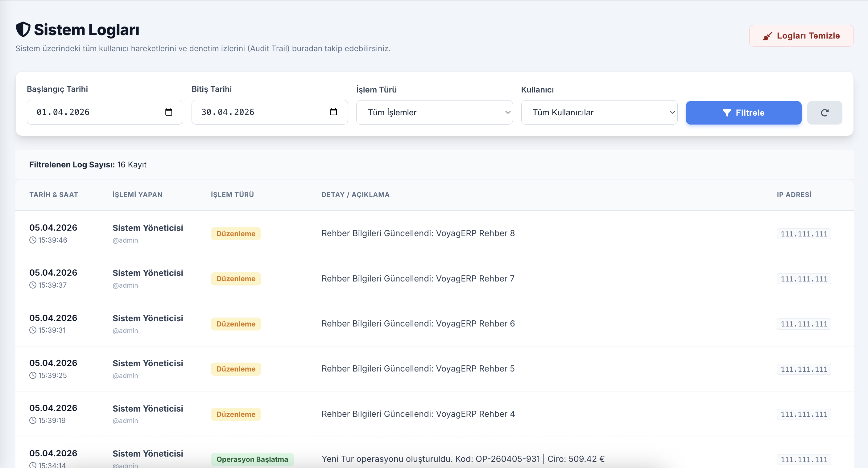Open the Bitiş Tarihi calendar picker icon
This screenshot has width=868, height=468.
click(333, 112)
